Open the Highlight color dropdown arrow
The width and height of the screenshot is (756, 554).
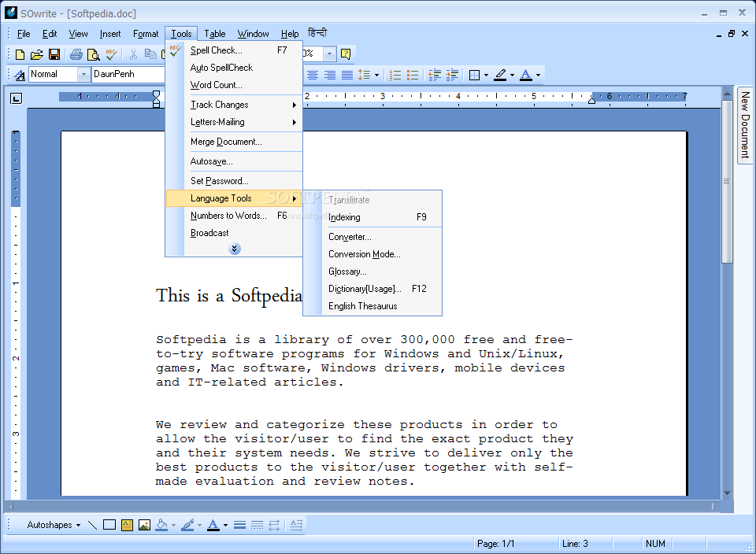tap(512, 75)
